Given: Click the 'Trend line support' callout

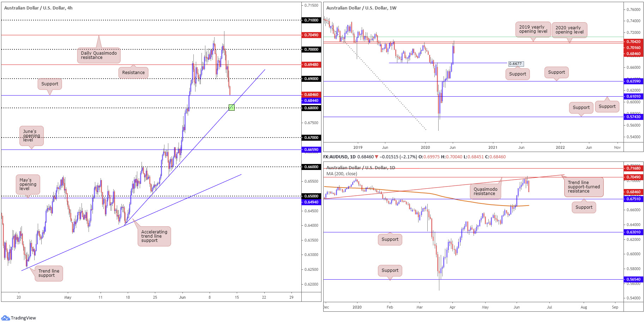Looking at the screenshot, I should point(49,273).
